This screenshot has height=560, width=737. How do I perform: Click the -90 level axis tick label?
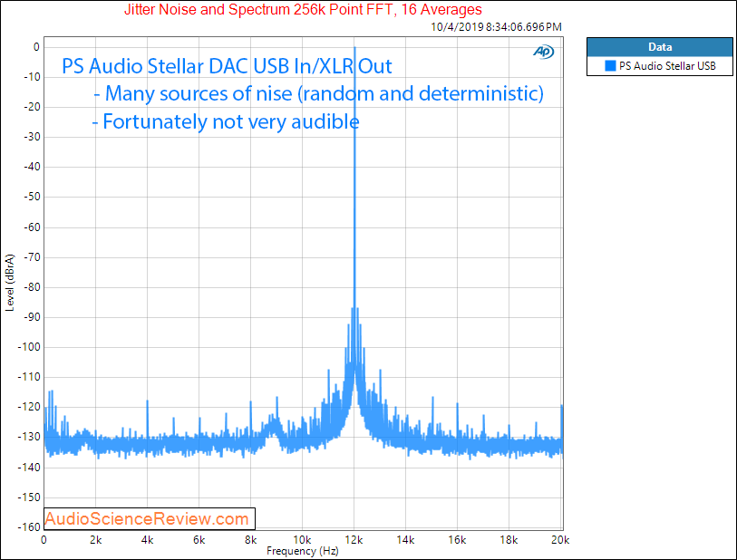[x=32, y=317]
